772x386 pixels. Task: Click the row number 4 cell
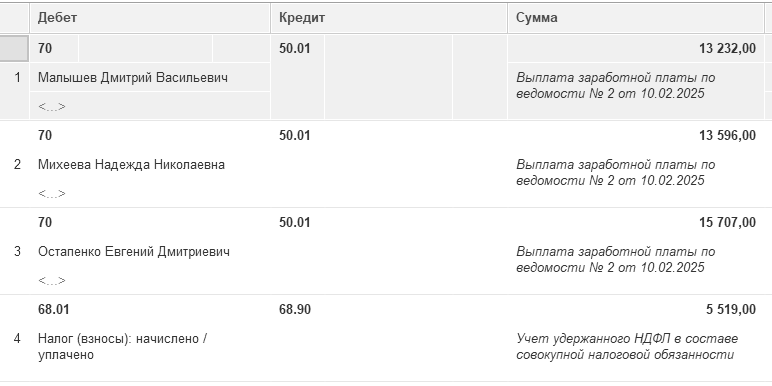coord(17,339)
